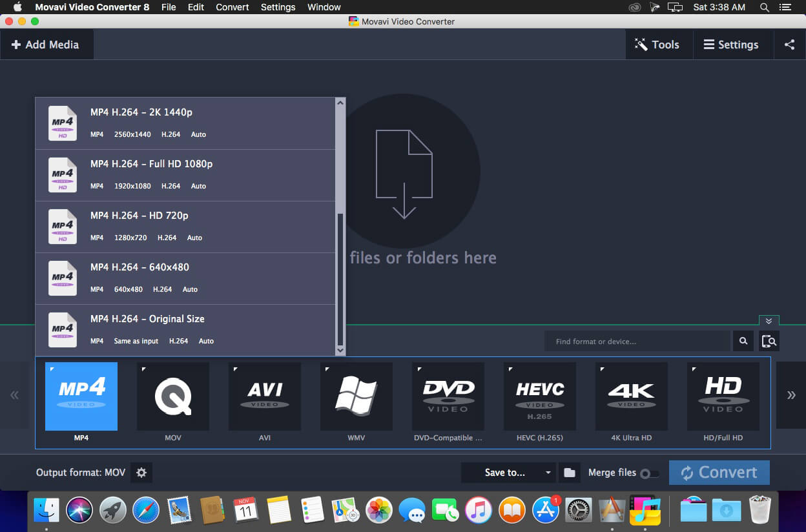Expand more formats using the right arrow
806x532 pixels.
coord(790,396)
